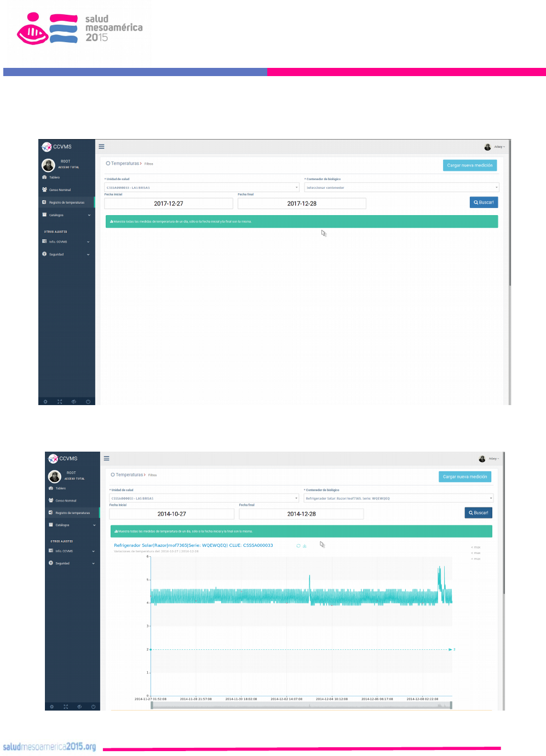Click ROOT user avatar in lower screenshot sidebar
The height and width of the screenshot is (756, 546).
(55, 476)
